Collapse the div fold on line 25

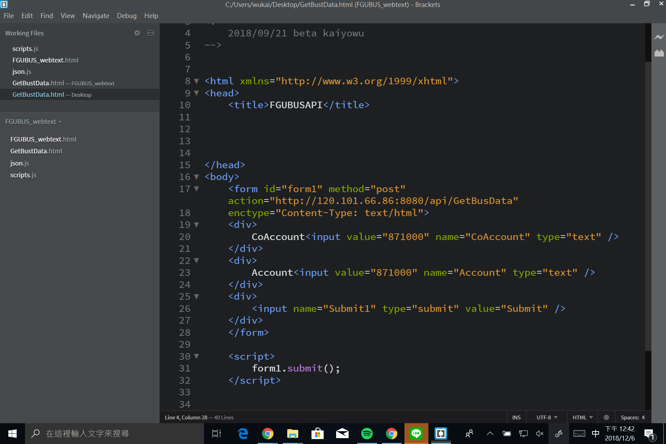click(x=196, y=296)
